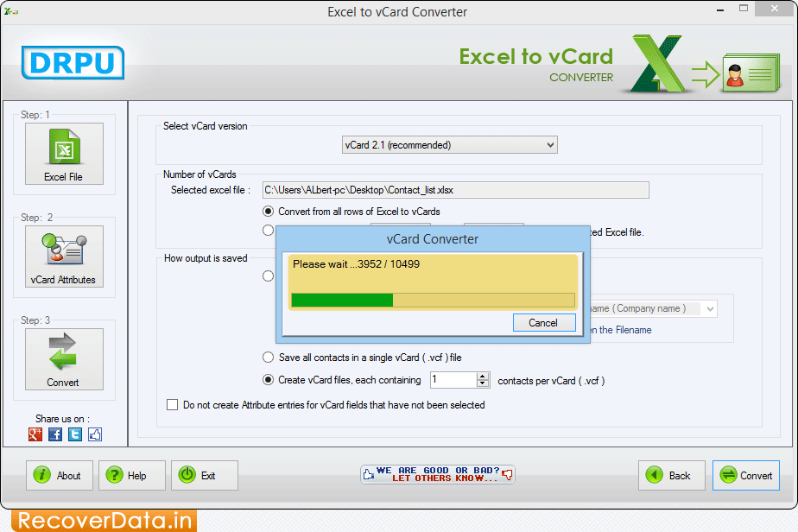The width and height of the screenshot is (798, 532).
Task: Click the thumbs-up share icon
Action: 94,434
